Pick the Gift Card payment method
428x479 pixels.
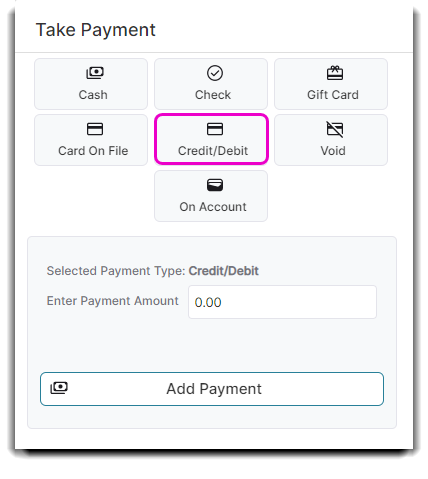pyautogui.click(x=331, y=84)
